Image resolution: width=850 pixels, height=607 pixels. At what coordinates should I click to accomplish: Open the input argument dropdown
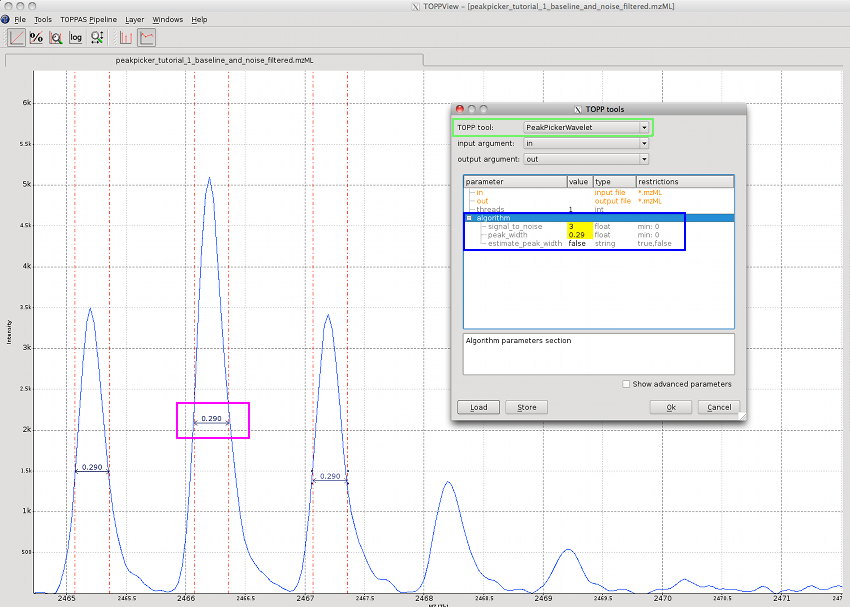click(x=586, y=143)
